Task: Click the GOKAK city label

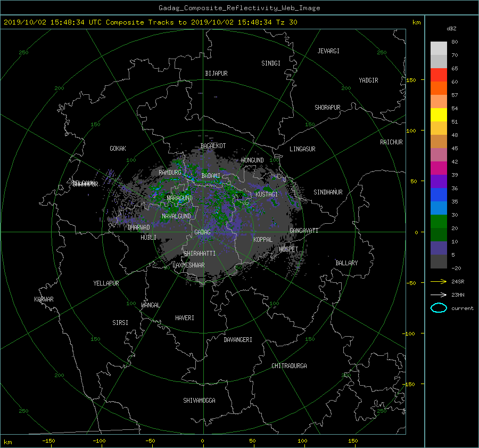Action: click(x=118, y=149)
